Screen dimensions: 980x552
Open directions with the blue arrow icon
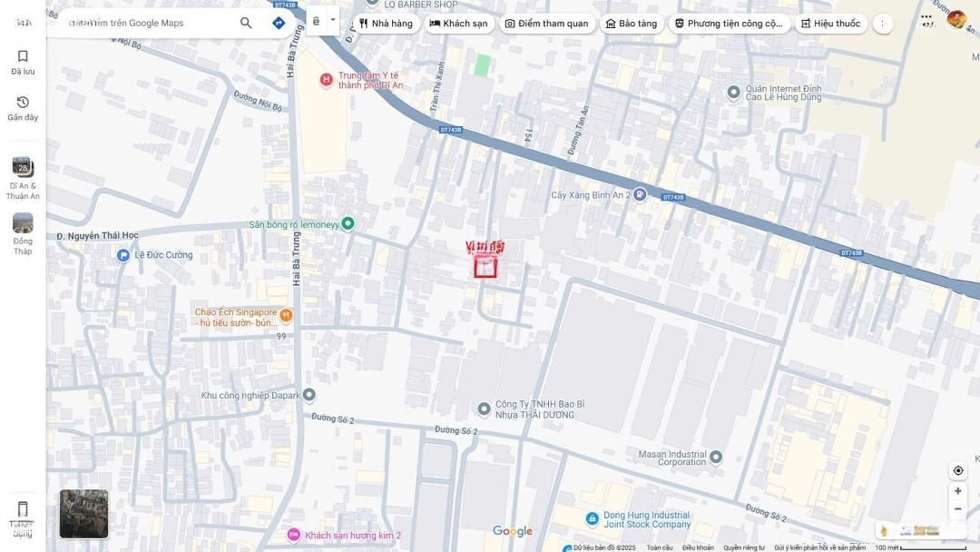tap(279, 23)
